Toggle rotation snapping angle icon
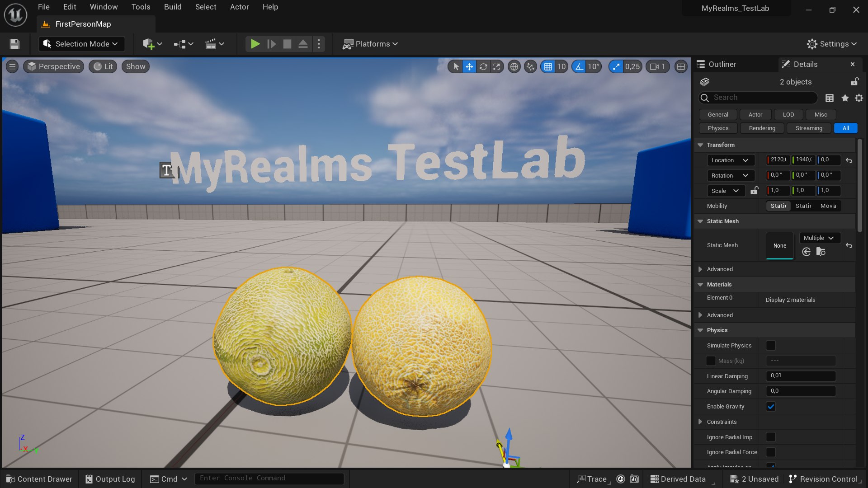 click(579, 66)
